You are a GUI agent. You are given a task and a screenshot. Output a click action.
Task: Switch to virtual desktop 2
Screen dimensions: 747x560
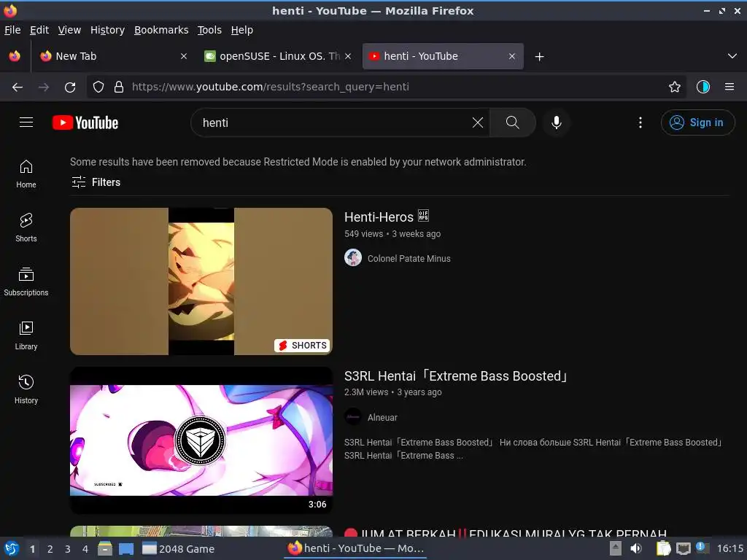click(50, 549)
